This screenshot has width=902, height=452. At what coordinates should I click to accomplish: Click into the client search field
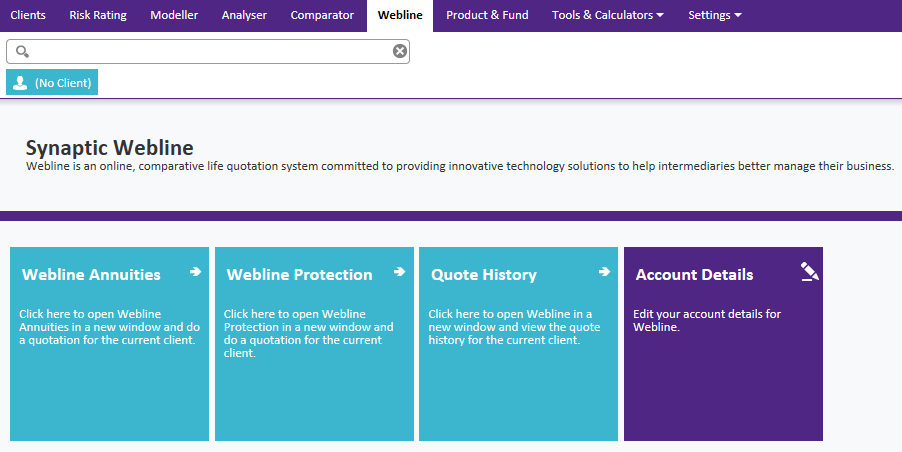click(x=208, y=52)
